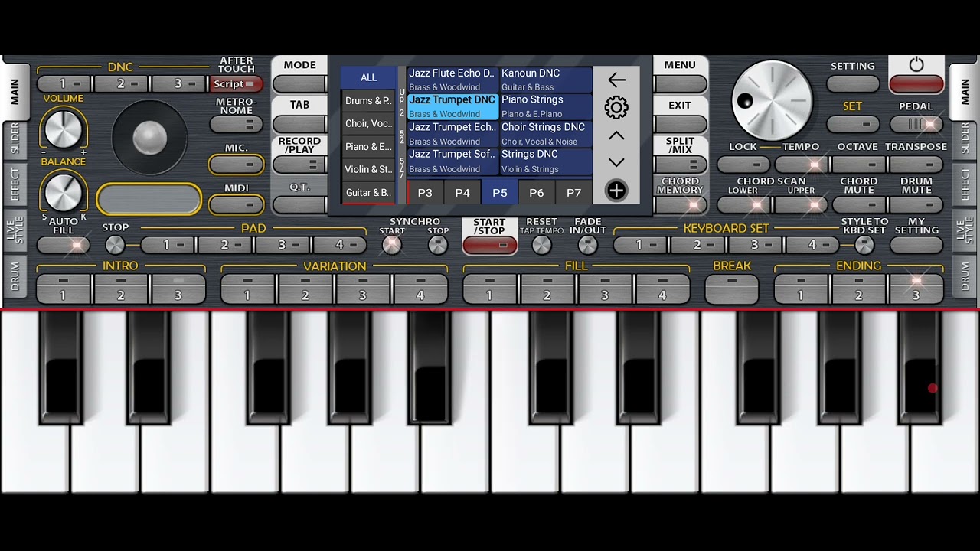Screen dimensions: 980x551
Task: Turn the large tempo dial
Action: pos(773,101)
